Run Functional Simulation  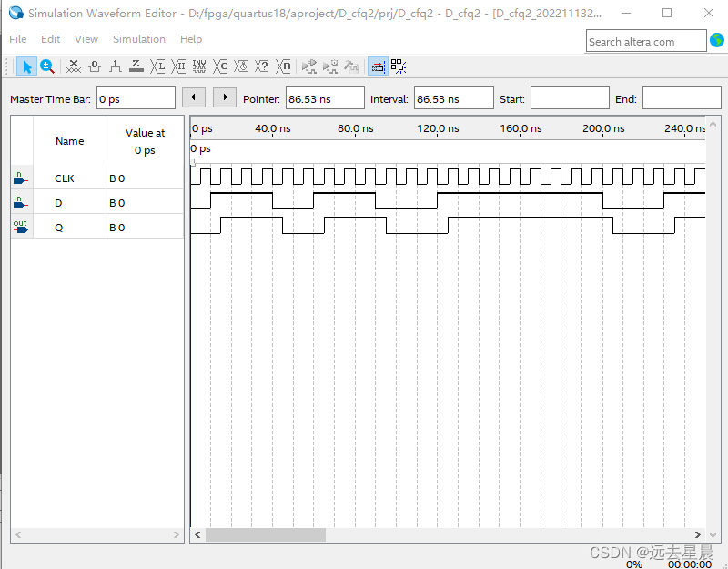pos(309,66)
